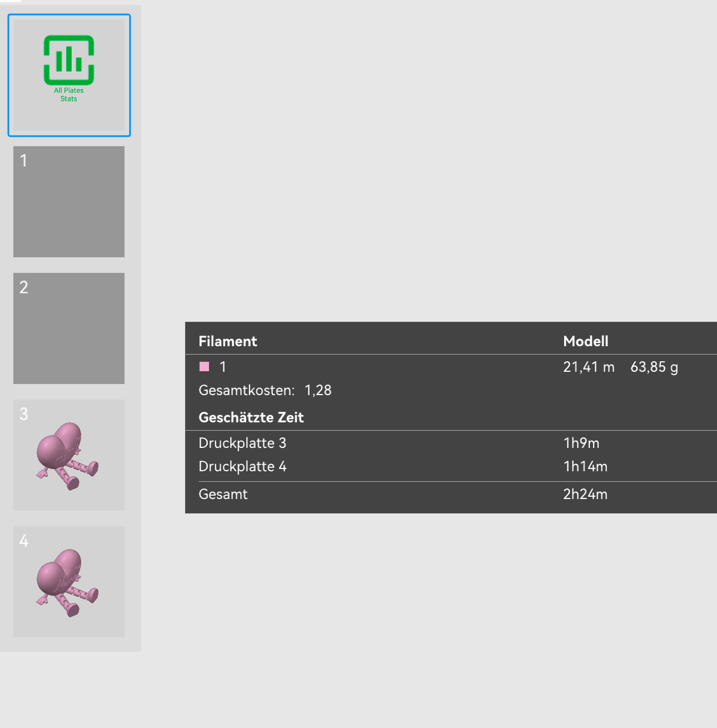Click the green All Plates Stats chart icon

pyautogui.click(x=69, y=59)
